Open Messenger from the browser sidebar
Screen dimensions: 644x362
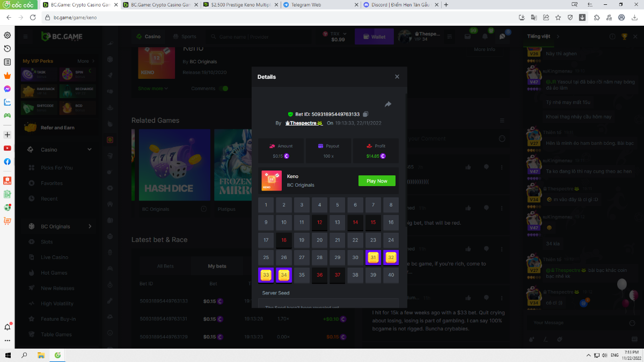pyautogui.click(x=8, y=88)
